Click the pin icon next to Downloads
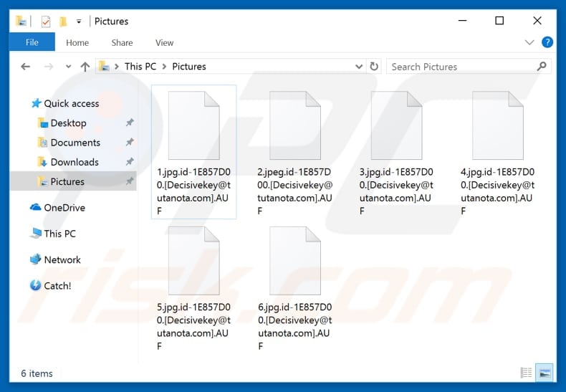Image resolution: width=566 pixels, height=392 pixels. click(x=130, y=162)
